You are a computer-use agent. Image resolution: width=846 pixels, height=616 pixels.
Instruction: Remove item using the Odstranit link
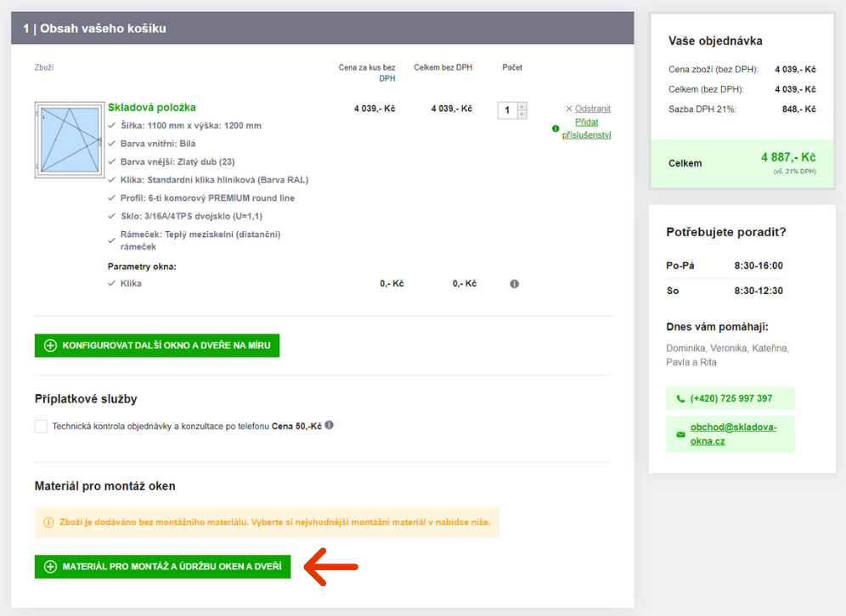tap(592, 109)
